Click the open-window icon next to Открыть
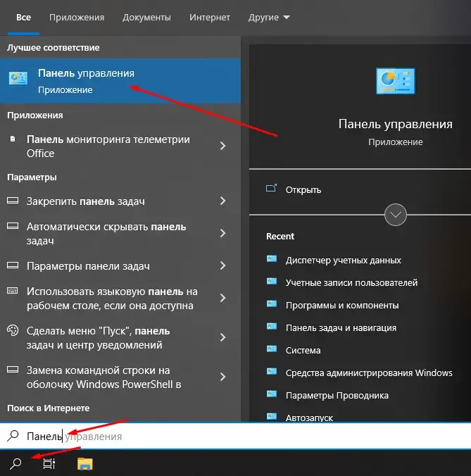 point(271,188)
